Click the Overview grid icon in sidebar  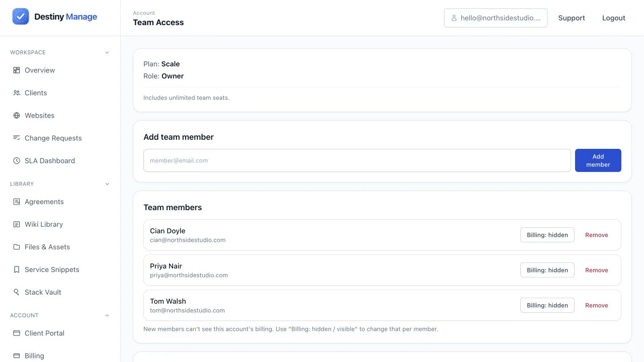[x=17, y=70]
